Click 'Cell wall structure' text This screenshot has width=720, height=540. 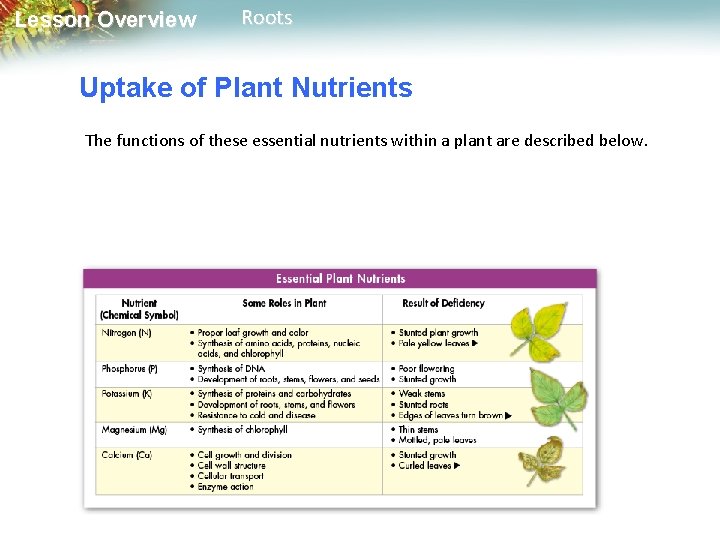[231, 466]
